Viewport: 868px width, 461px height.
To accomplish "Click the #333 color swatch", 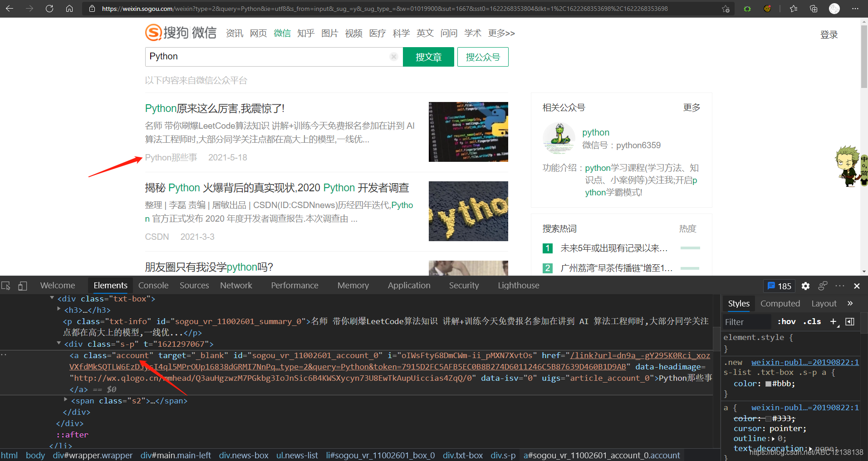I will [768, 419].
